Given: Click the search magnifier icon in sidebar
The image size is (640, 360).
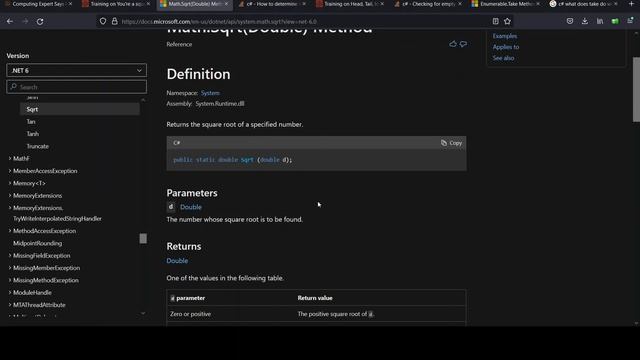Looking at the screenshot, I should [x=13, y=87].
